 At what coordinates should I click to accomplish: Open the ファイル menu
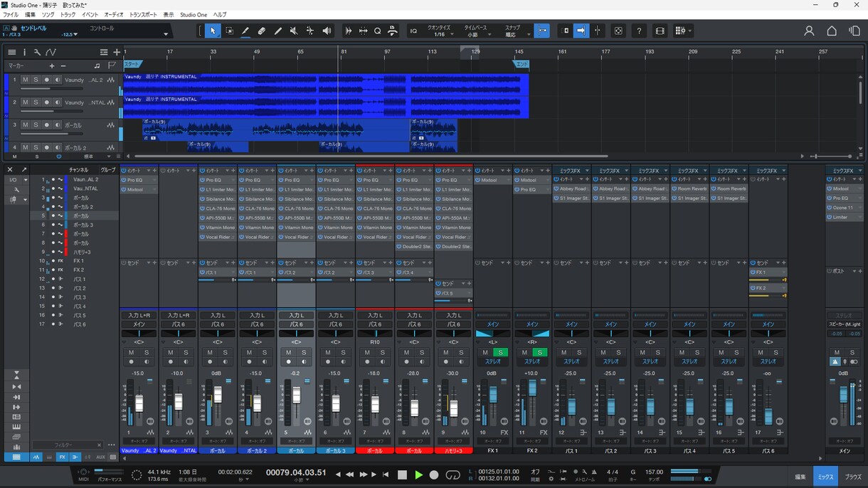pyautogui.click(x=11, y=14)
